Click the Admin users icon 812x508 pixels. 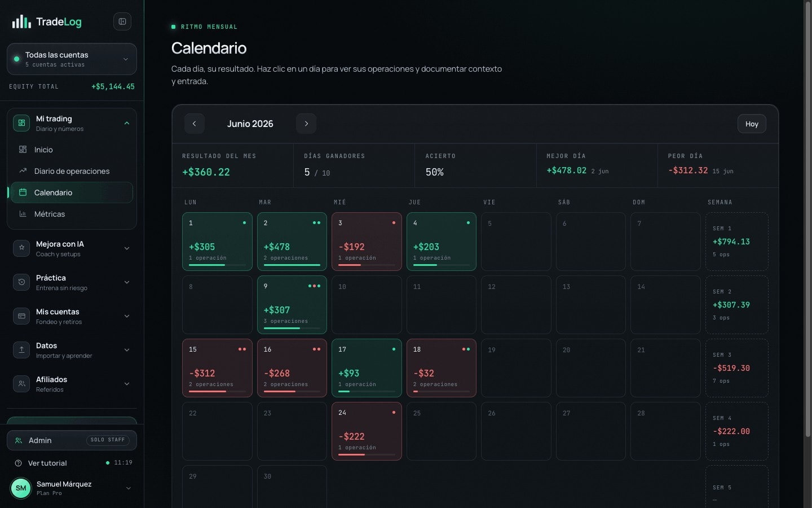click(x=19, y=440)
